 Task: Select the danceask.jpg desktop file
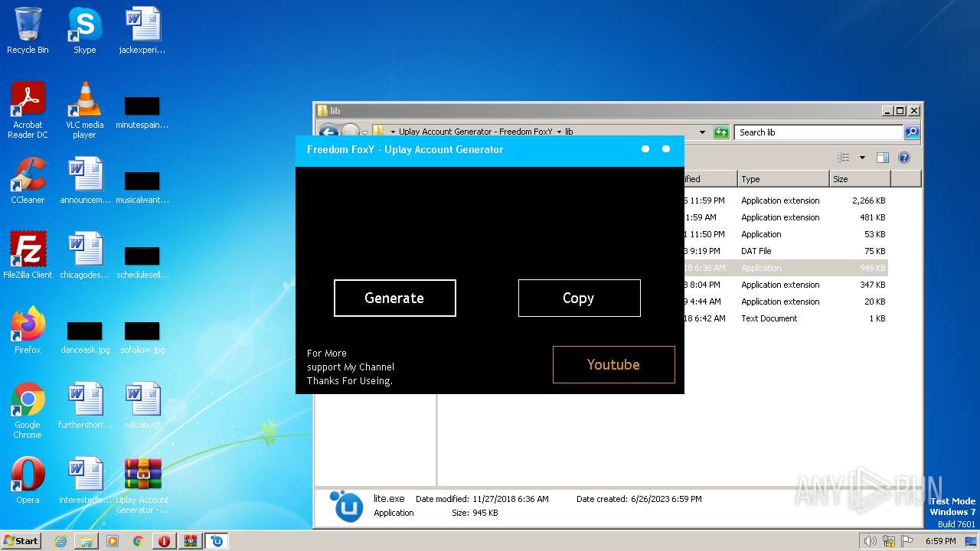[x=84, y=337]
